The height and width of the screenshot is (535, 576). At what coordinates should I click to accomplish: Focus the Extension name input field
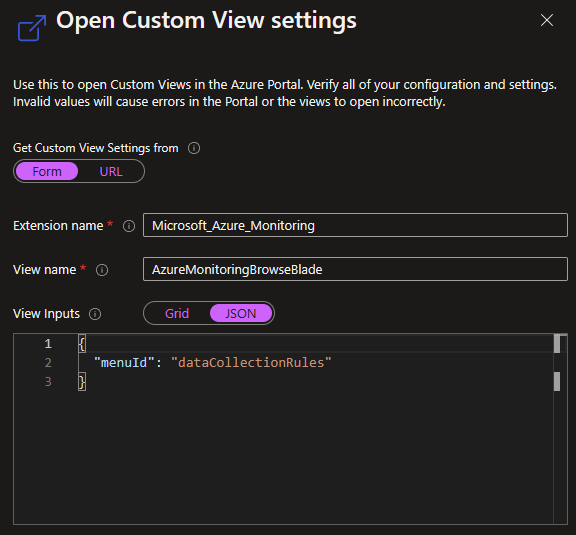point(355,225)
